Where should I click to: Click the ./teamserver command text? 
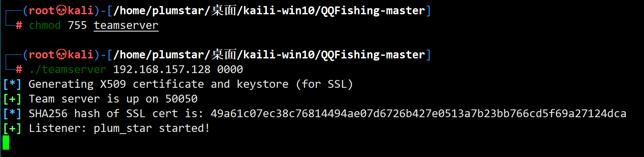tap(68, 70)
